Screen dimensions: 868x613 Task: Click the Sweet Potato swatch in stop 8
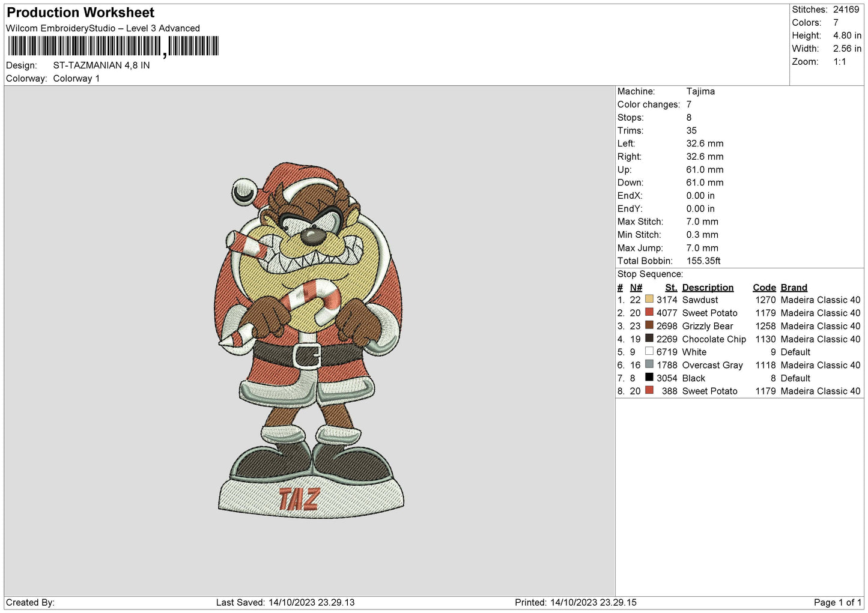(x=649, y=390)
